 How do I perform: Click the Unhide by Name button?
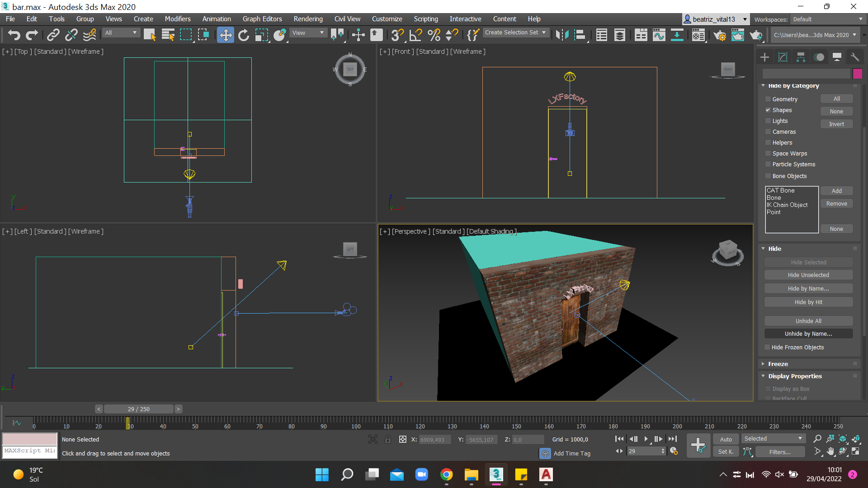pyautogui.click(x=808, y=334)
